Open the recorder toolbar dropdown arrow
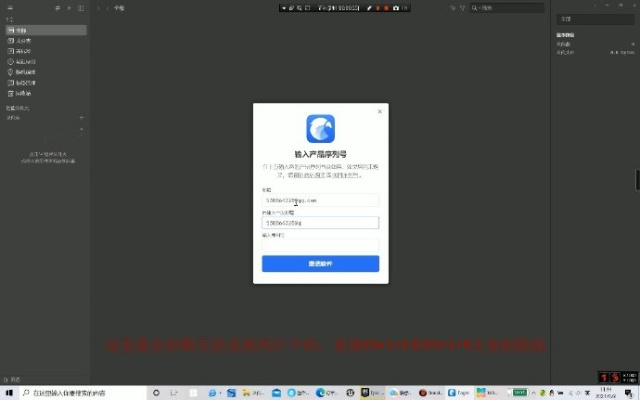640x400 pixels. (284, 8)
